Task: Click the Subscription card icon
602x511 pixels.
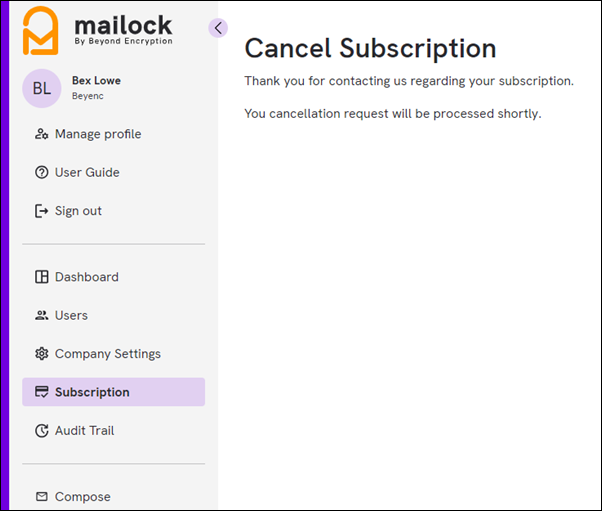Action: pos(41,392)
